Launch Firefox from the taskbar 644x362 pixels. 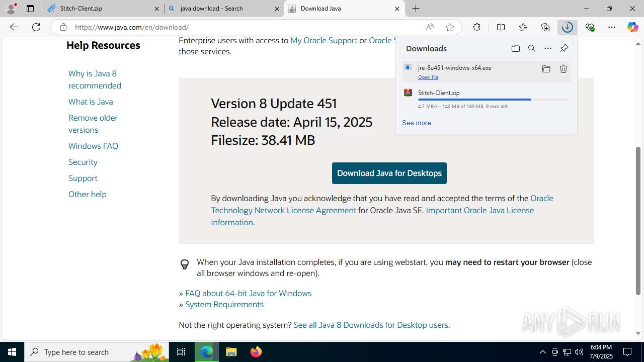[x=256, y=352]
